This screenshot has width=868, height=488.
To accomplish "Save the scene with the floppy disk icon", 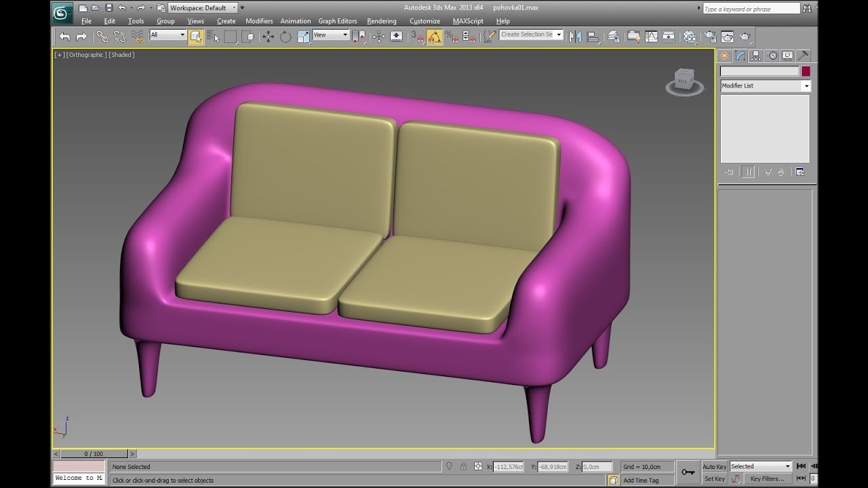I will coord(108,8).
